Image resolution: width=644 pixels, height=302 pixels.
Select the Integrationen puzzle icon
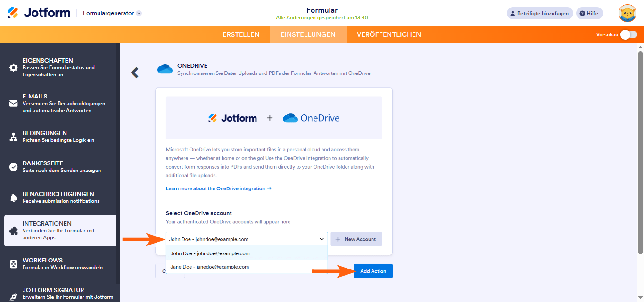click(13, 230)
